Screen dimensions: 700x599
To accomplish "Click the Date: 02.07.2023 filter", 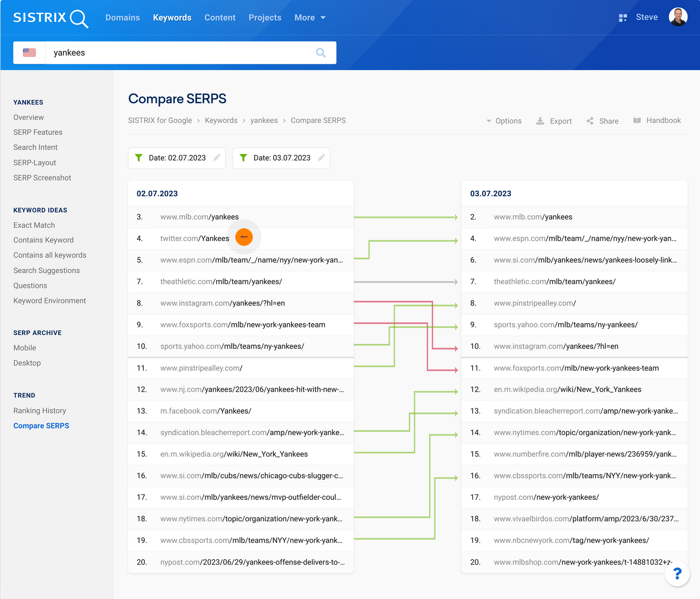I will 177,158.
